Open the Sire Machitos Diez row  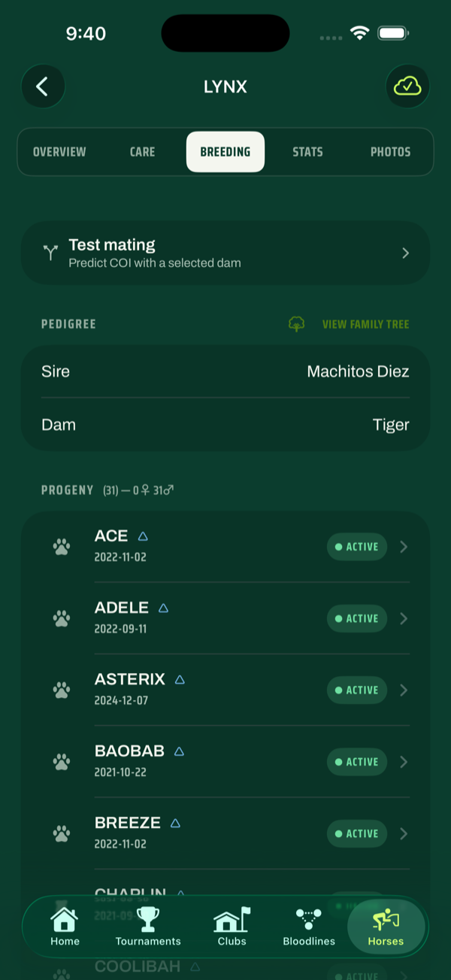tap(225, 372)
